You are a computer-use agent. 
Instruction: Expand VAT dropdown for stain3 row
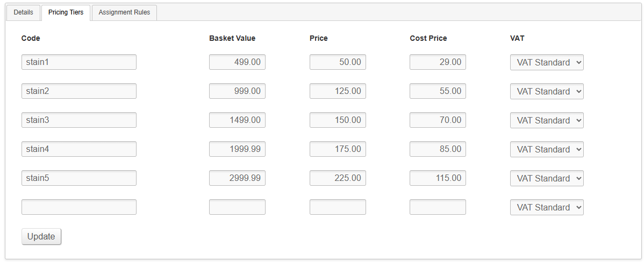pyautogui.click(x=547, y=120)
